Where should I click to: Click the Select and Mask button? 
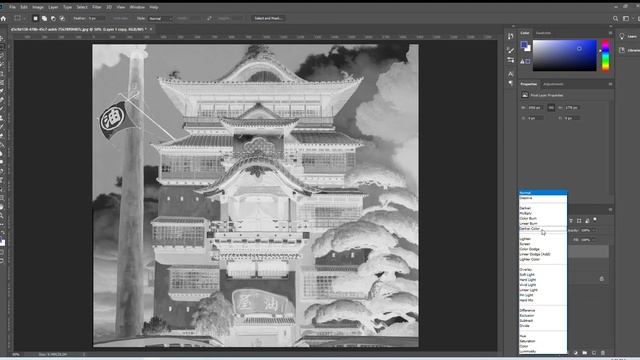click(x=268, y=18)
